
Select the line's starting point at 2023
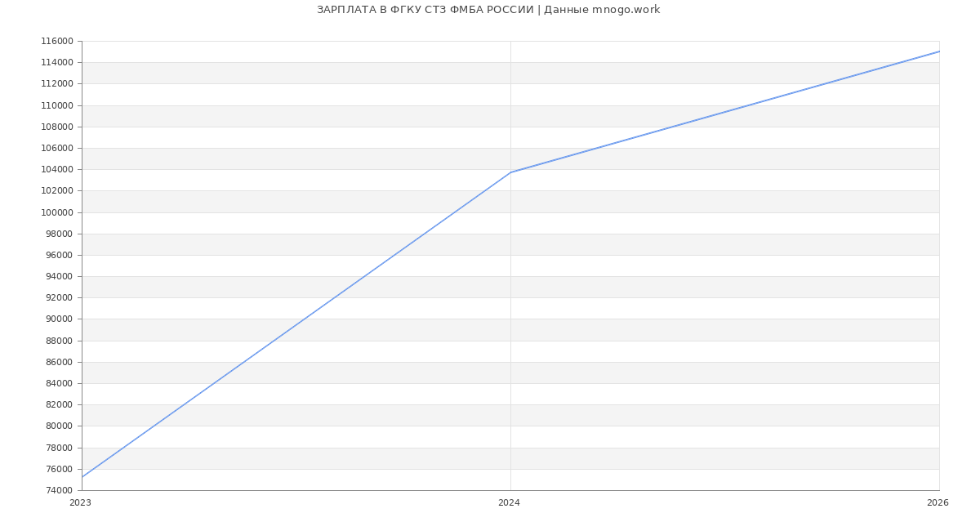point(82,477)
